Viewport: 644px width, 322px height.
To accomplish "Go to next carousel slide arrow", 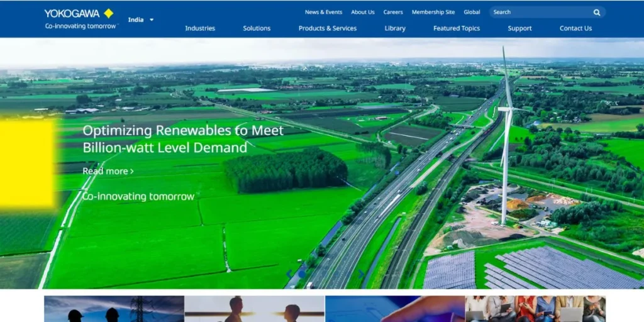I will point(361,274).
